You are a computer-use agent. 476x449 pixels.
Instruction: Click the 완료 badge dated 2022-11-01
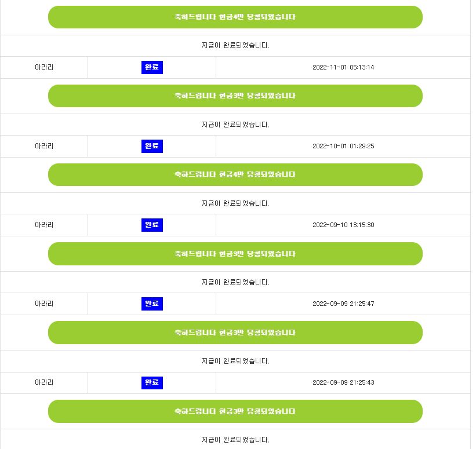coord(152,67)
